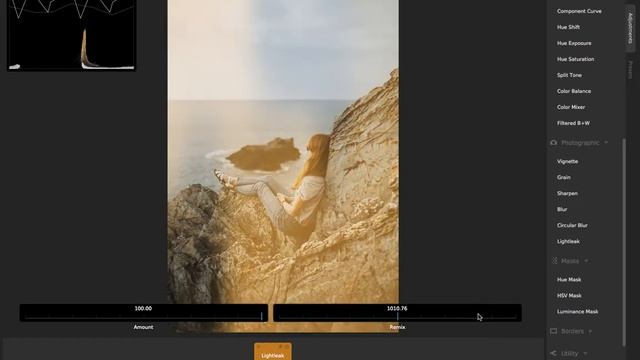Click the Borders section icon
640x360 pixels.
(553, 331)
